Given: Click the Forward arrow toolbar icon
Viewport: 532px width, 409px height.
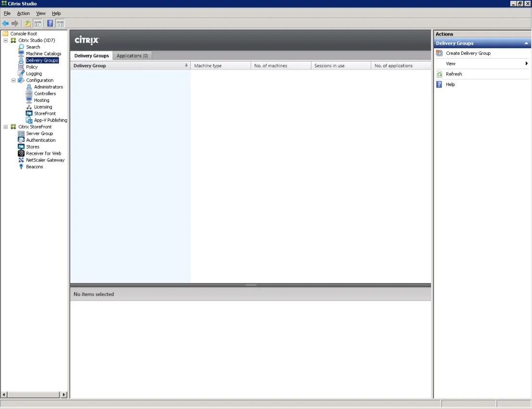Looking at the screenshot, I should click(14, 24).
